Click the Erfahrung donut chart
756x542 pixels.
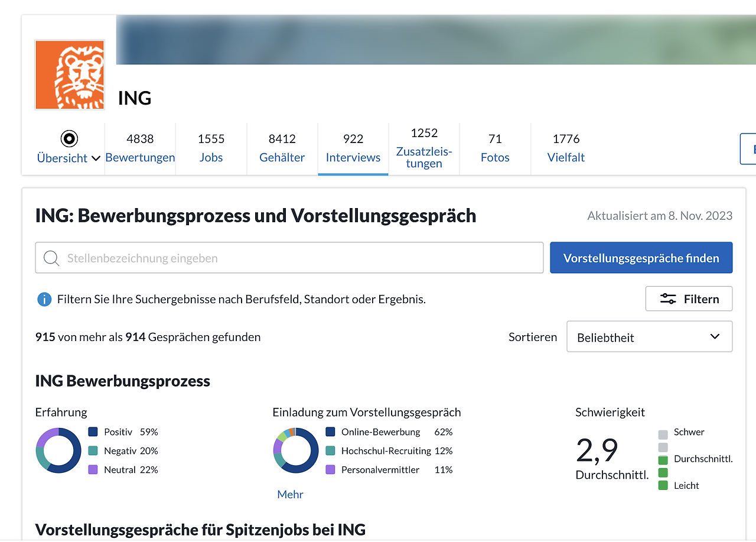(58, 450)
